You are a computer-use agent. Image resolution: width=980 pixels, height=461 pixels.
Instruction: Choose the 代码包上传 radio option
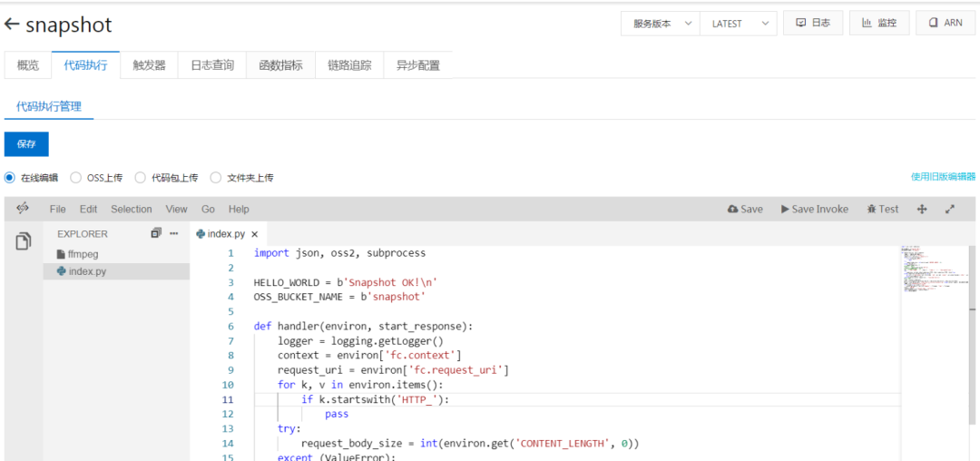141,178
